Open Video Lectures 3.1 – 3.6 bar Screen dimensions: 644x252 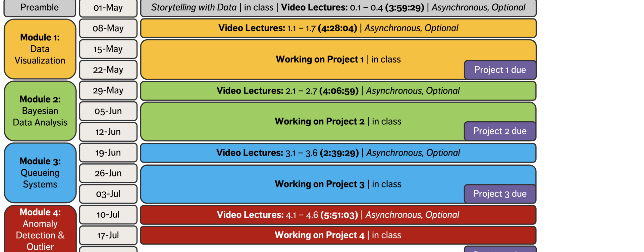[338, 153]
